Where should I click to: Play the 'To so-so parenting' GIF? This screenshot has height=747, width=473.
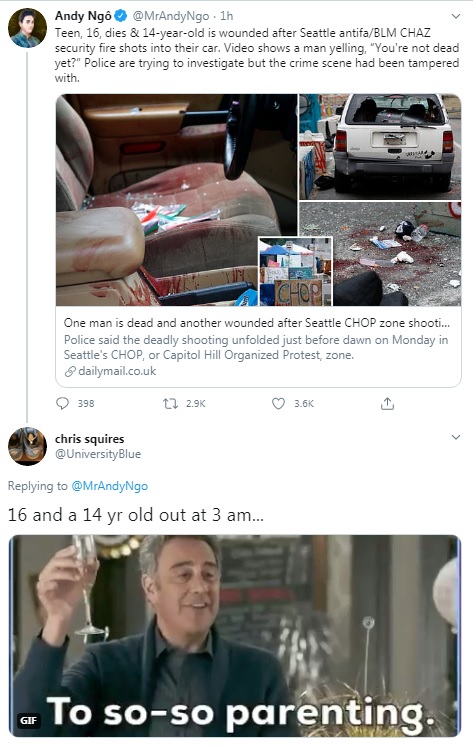(x=235, y=636)
